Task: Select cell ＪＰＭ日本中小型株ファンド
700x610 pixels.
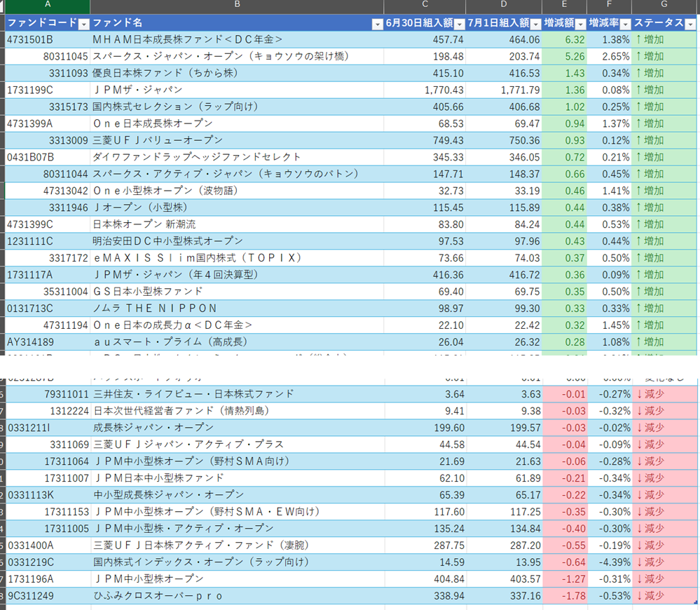Action: coord(238,478)
